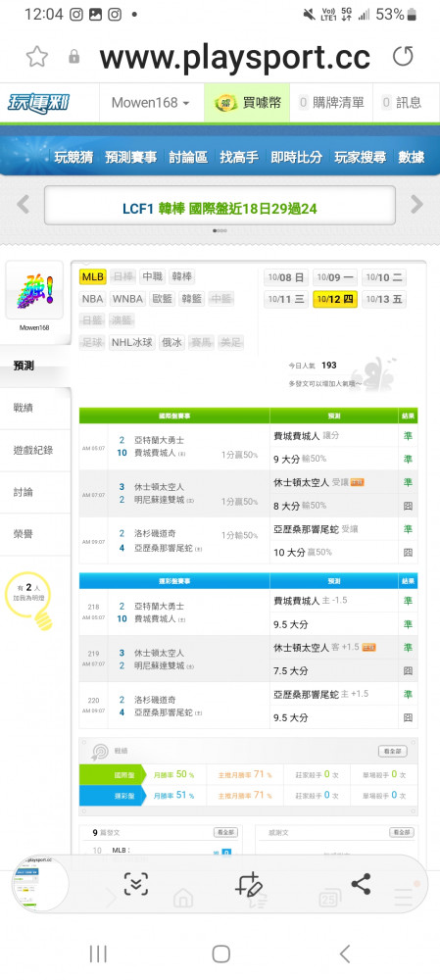Tap Android recent apps button
This screenshot has height=980, width=440.
98,954
